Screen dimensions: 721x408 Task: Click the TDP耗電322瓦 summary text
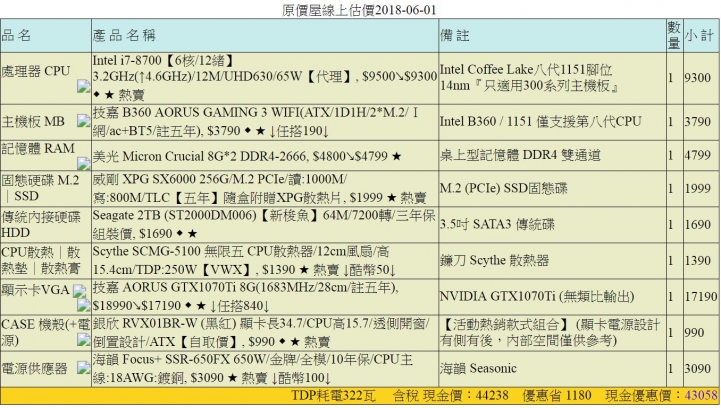pos(334,396)
